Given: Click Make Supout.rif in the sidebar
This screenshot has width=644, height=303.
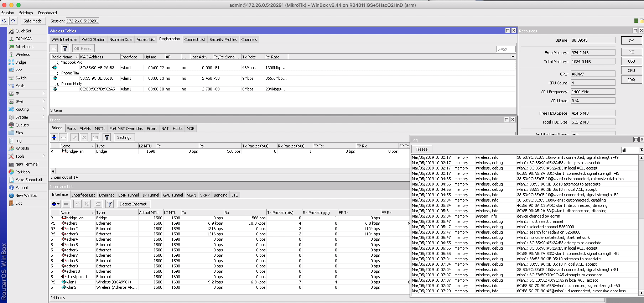Looking at the screenshot, I should (28, 180).
